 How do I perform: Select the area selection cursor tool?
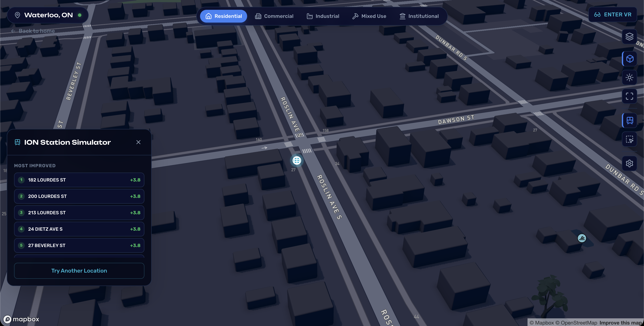point(629,139)
